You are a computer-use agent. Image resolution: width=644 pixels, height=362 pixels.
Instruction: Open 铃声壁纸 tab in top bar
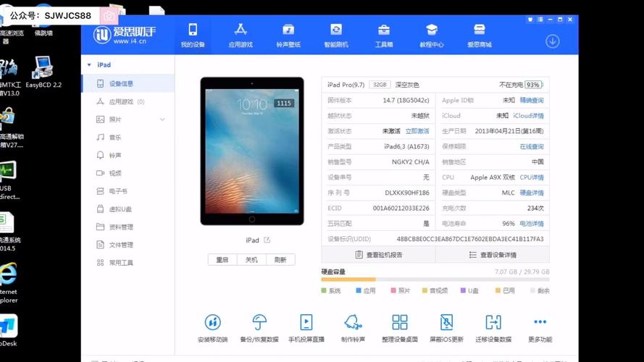[288, 35]
